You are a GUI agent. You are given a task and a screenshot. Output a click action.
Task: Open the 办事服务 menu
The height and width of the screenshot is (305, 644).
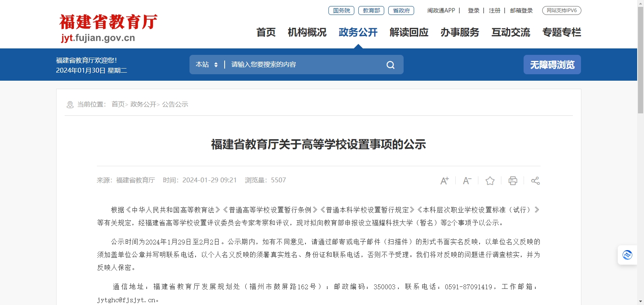pyautogui.click(x=460, y=32)
